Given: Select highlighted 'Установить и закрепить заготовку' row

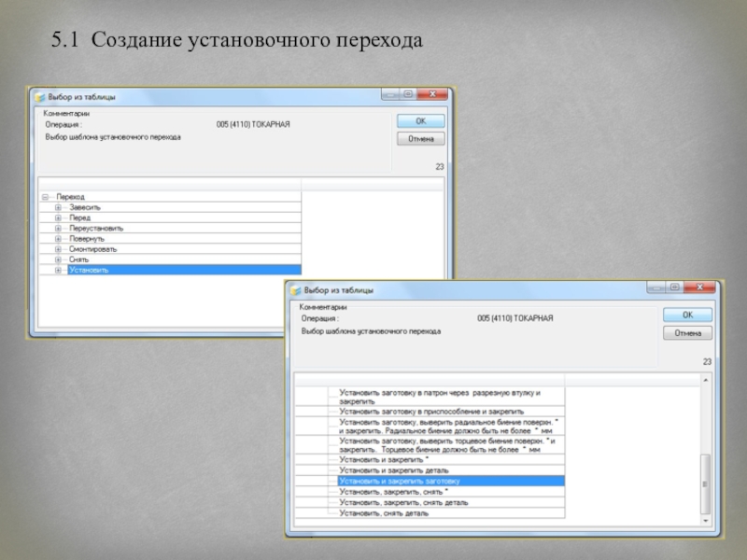Looking at the screenshot, I should (400, 482).
